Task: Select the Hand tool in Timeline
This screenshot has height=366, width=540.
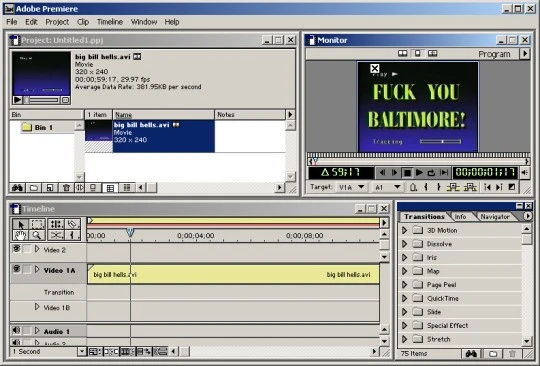Action: tap(20, 235)
